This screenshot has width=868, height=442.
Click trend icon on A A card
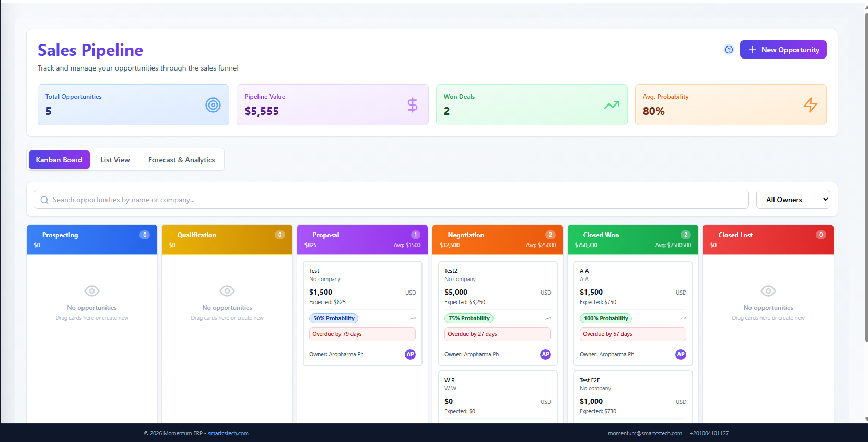coord(683,318)
